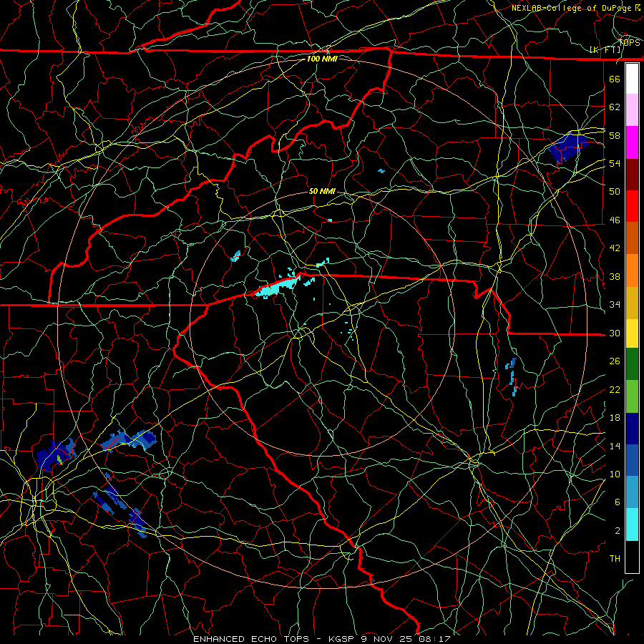
Task: Click the '08:17' timestamp in the footer
Action: coord(434,639)
